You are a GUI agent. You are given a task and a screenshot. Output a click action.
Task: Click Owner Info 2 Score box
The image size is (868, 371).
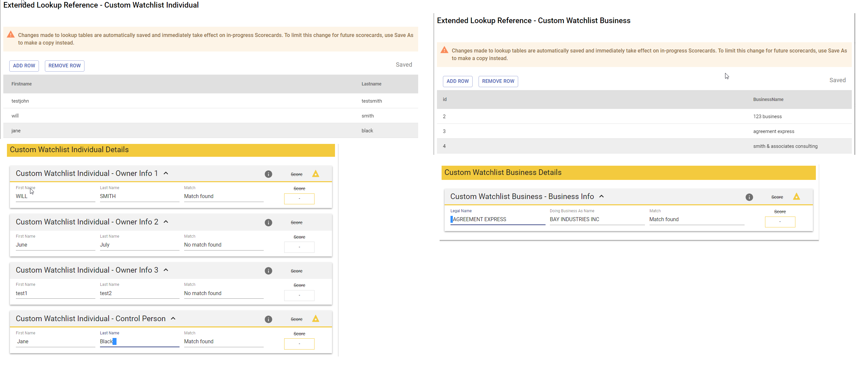(x=299, y=247)
